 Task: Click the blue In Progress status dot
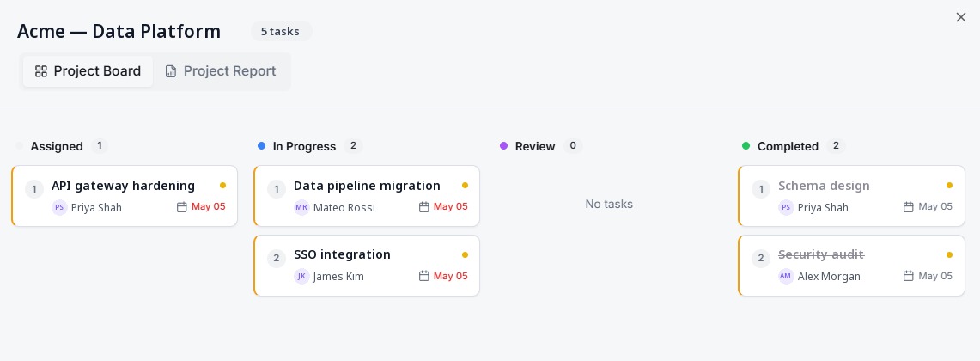point(261,146)
